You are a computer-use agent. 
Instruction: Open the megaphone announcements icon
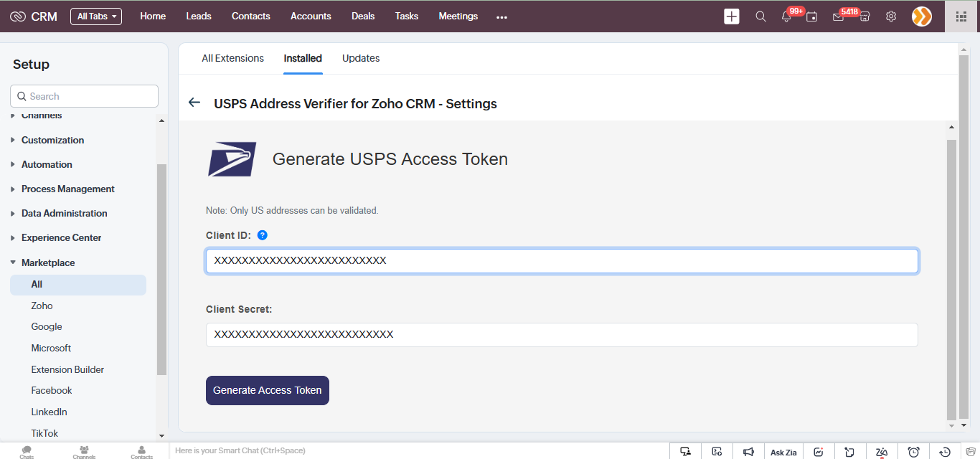[748, 452]
